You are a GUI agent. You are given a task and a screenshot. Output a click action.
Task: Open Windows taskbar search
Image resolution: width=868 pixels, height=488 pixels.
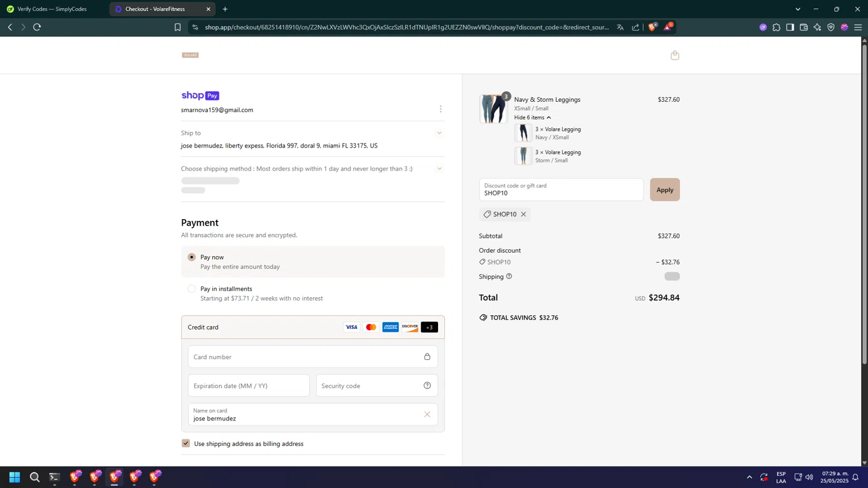pos(35,477)
